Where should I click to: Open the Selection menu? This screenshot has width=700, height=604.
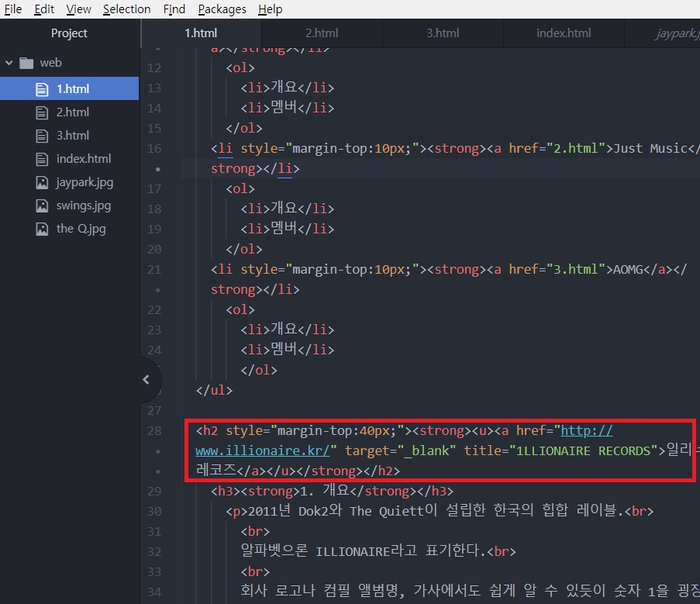[x=127, y=9]
